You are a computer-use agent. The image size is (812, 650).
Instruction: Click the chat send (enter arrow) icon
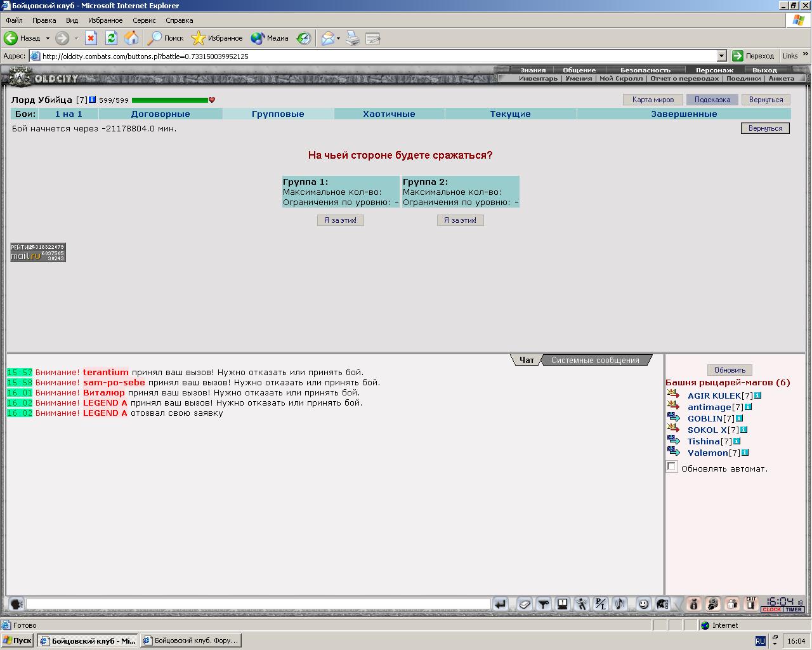click(x=501, y=604)
